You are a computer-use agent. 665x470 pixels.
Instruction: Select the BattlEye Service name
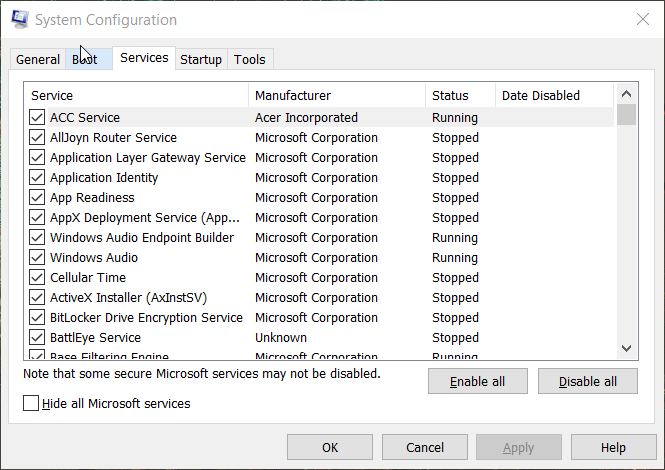[x=95, y=337]
